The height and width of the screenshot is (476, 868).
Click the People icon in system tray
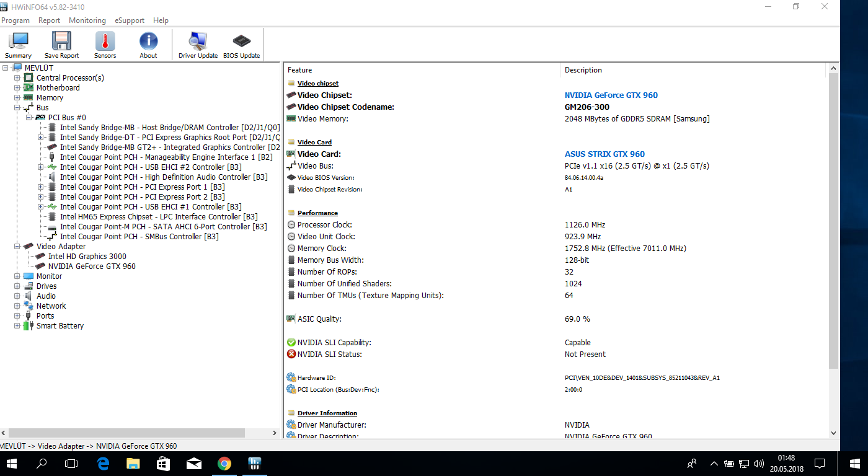(693, 464)
